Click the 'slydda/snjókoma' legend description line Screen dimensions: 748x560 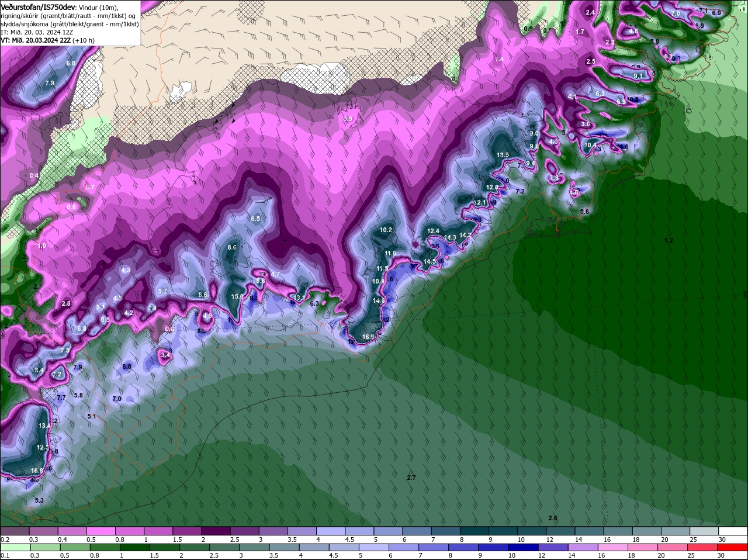coord(70,24)
